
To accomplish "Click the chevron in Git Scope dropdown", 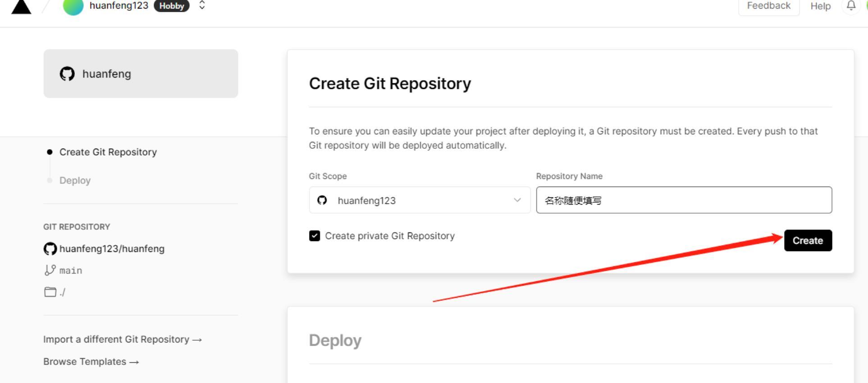I will [x=517, y=200].
